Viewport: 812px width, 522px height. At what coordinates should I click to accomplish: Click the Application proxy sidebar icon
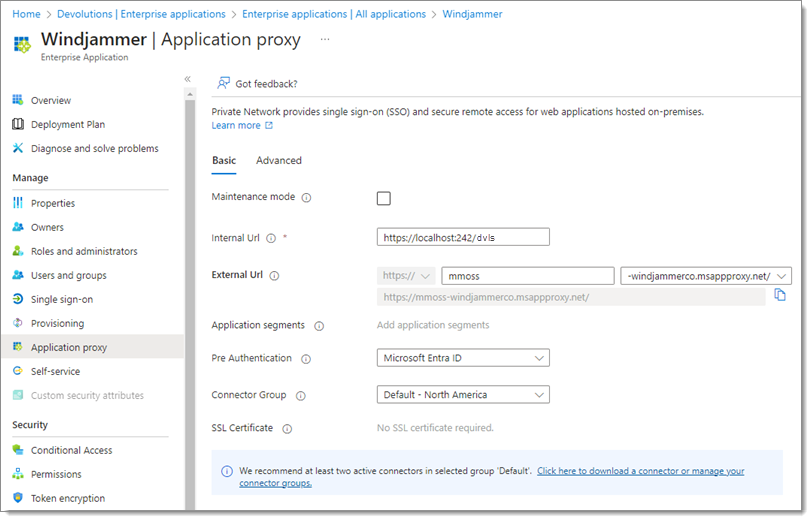tap(18, 346)
